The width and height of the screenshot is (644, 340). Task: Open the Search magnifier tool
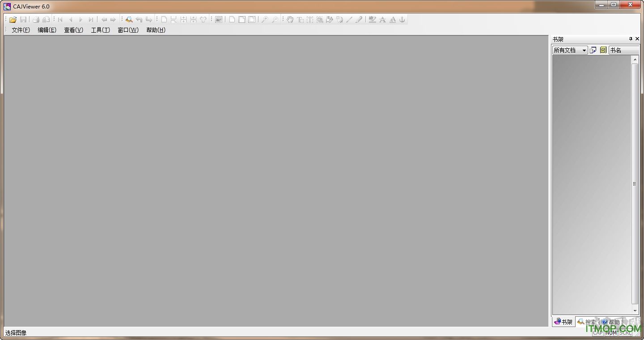129,20
